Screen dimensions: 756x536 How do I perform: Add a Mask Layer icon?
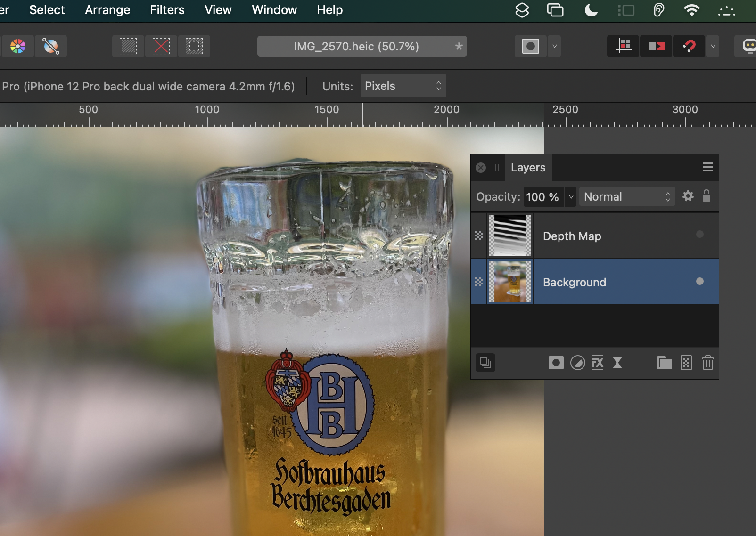(x=556, y=363)
